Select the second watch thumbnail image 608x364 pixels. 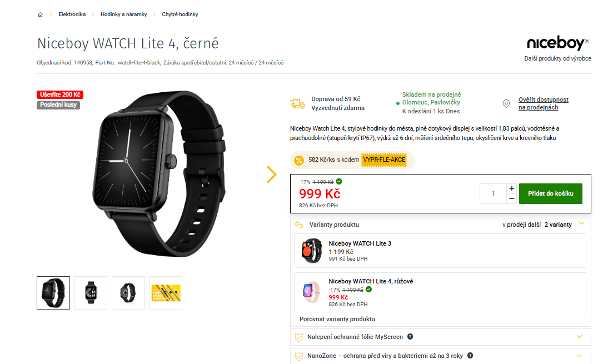[x=91, y=292]
